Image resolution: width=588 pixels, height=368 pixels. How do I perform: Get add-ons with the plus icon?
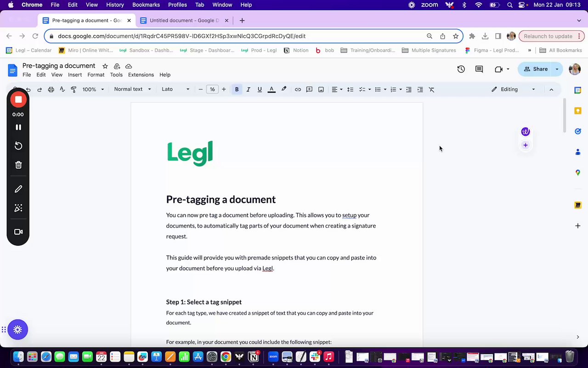point(578,226)
